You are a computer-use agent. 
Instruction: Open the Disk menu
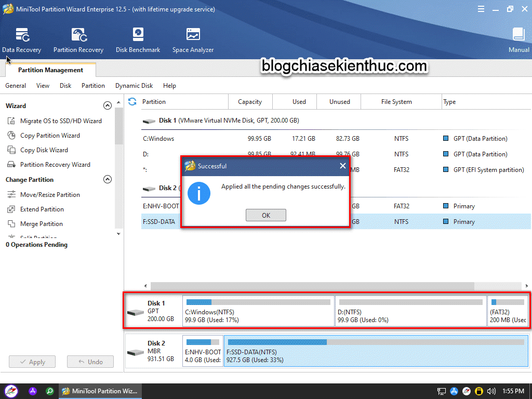(x=65, y=86)
